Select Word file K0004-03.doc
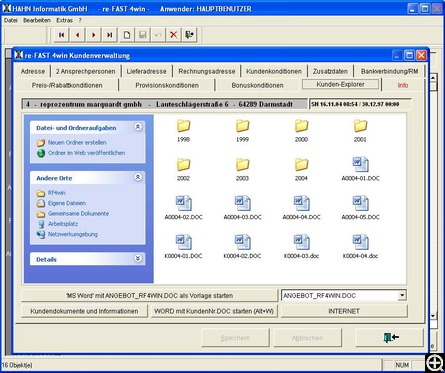The height and width of the screenshot is (373, 445). (301, 247)
